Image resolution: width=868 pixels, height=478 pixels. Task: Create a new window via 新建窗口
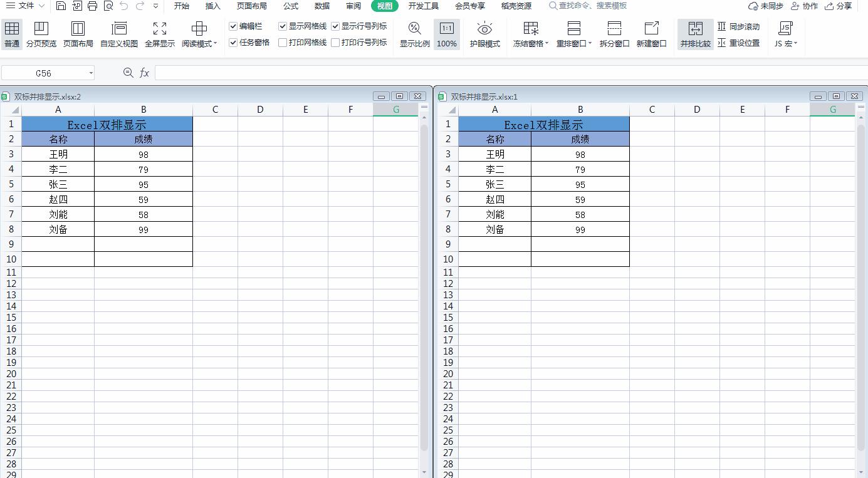(x=652, y=34)
